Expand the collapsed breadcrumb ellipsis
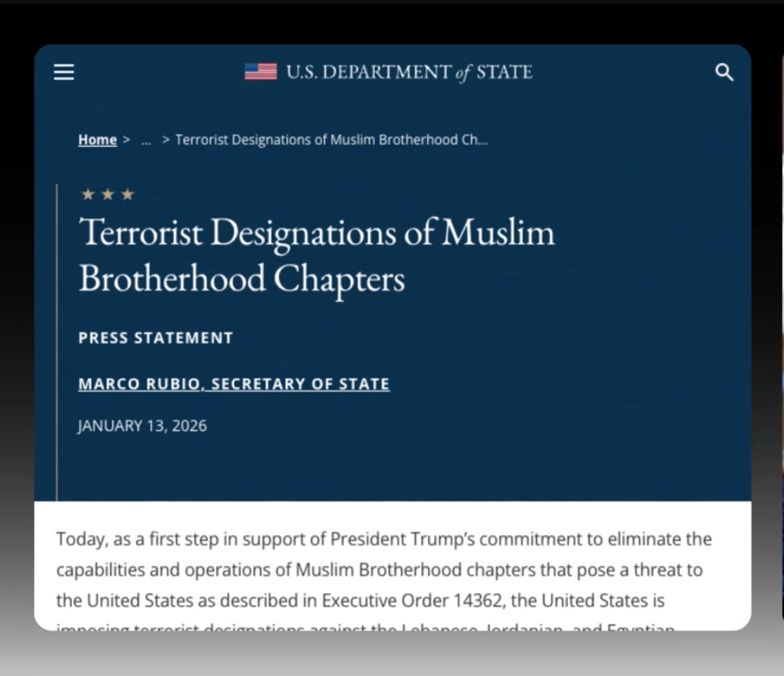The image size is (784, 676). pyautogui.click(x=146, y=141)
